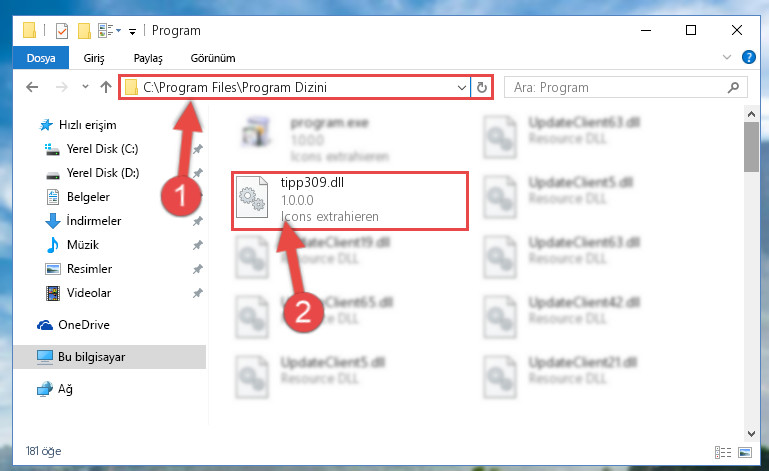Switch to the Görünüm ribbon tab
Viewport: 769px width, 471px height.
click(x=213, y=58)
